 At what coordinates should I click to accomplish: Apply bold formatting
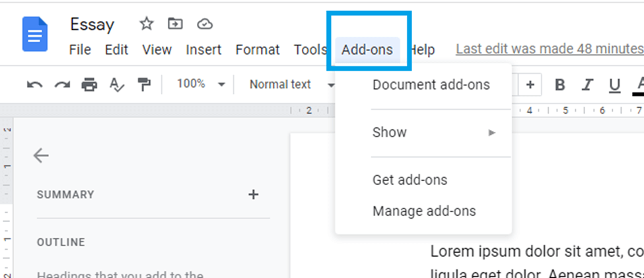point(560,85)
